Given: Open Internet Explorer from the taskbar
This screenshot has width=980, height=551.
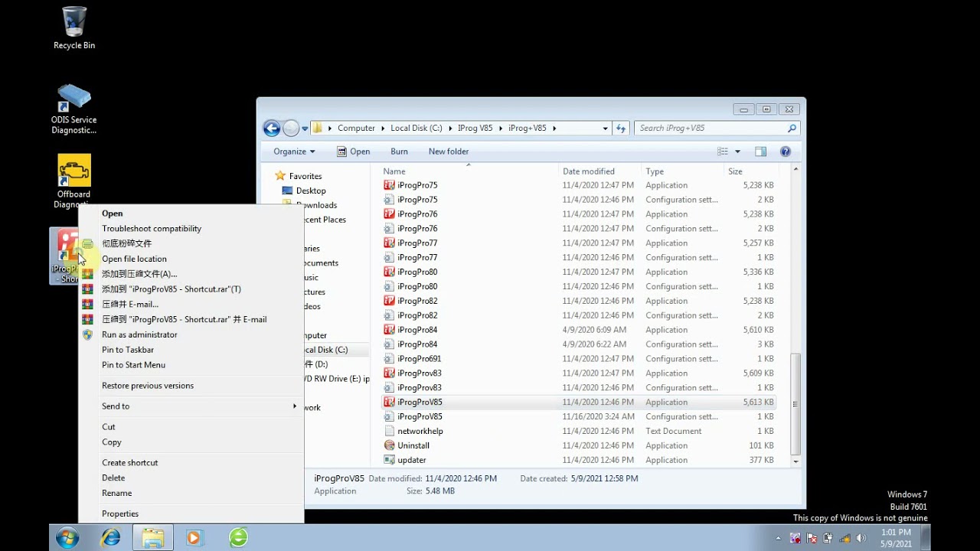Looking at the screenshot, I should (x=111, y=538).
